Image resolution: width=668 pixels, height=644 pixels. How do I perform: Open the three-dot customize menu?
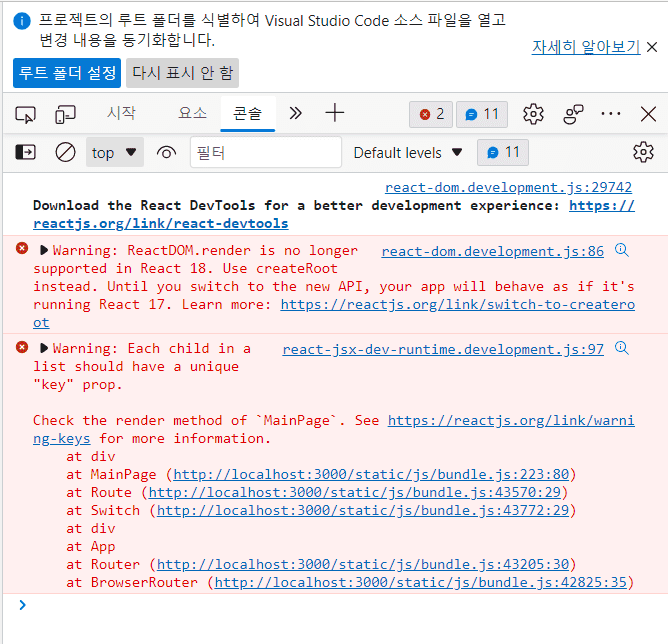[610, 114]
